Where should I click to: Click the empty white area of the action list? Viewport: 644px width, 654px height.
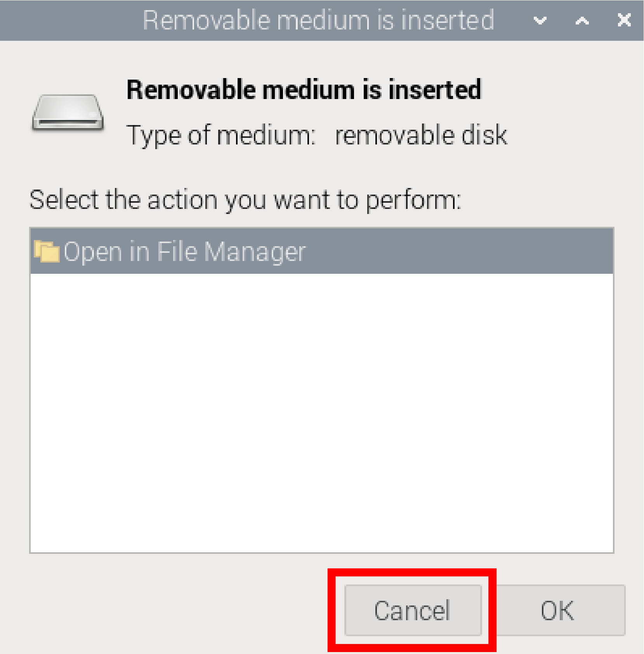click(x=321, y=412)
